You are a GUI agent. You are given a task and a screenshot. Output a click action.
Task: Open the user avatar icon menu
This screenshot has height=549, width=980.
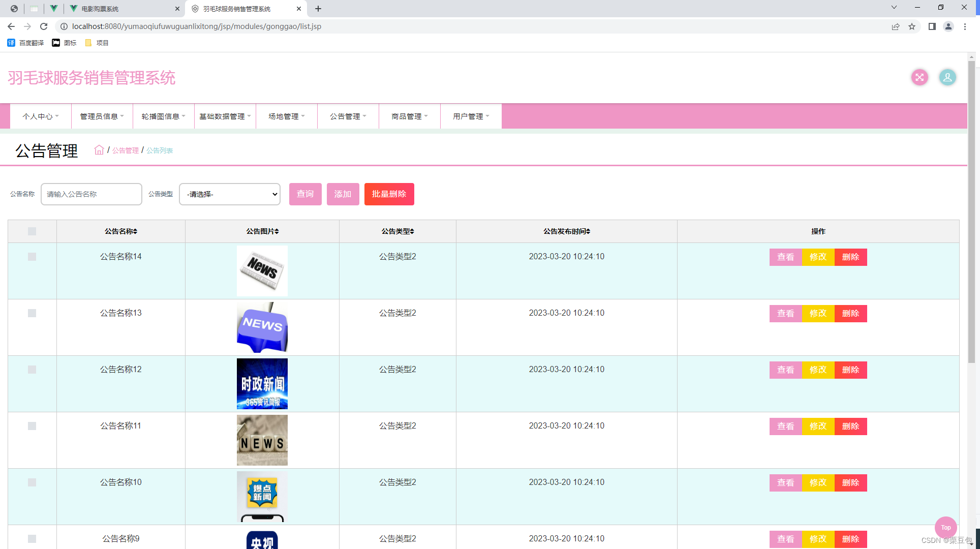[947, 77]
